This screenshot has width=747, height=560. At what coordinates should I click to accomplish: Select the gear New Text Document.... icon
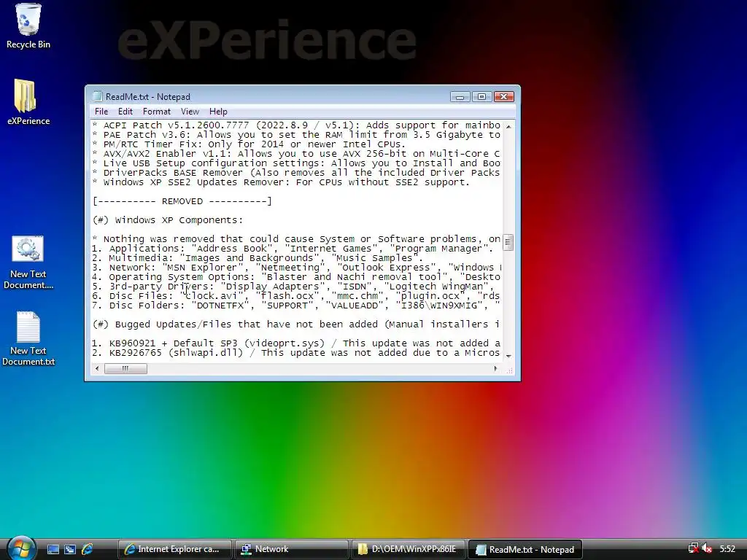(28, 262)
